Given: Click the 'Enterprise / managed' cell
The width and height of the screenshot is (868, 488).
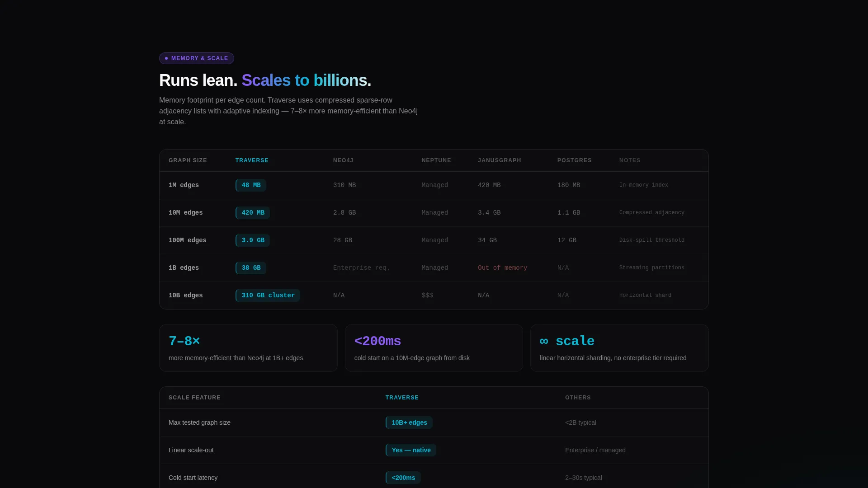Looking at the screenshot, I should click(595, 450).
